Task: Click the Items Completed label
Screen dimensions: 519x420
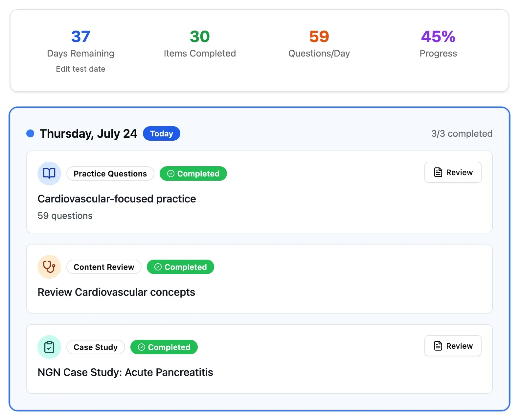Action: [200, 53]
